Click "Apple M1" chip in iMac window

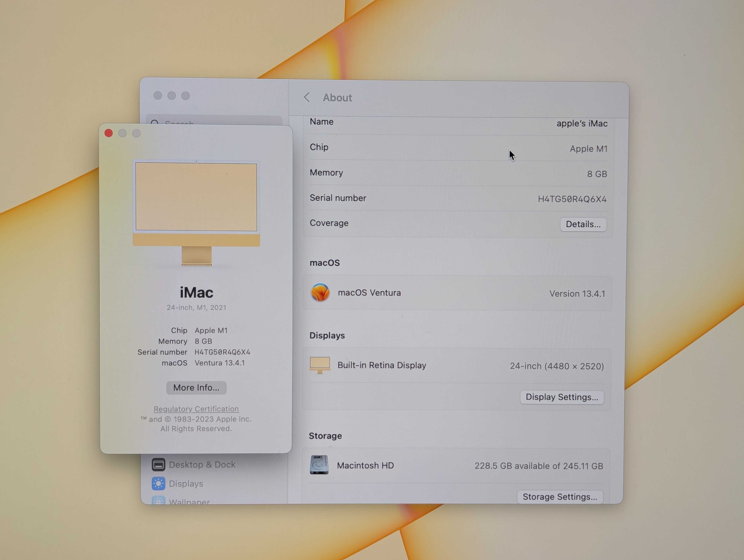(x=211, y=330)
